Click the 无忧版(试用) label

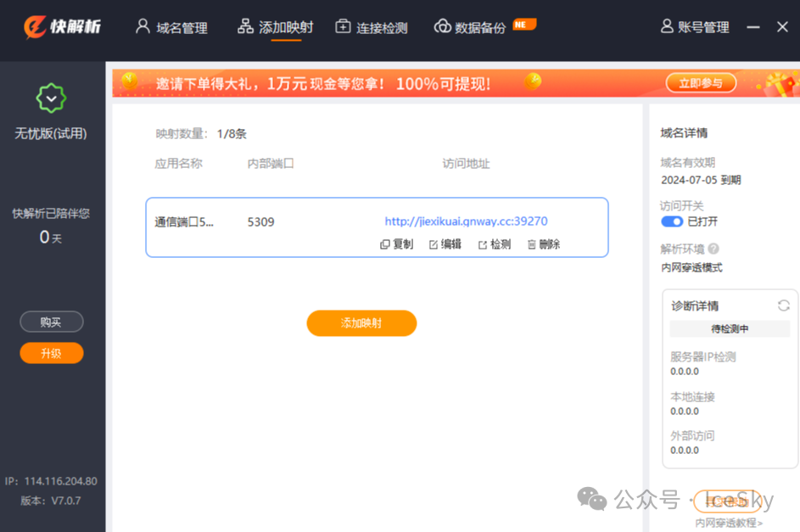51,134
